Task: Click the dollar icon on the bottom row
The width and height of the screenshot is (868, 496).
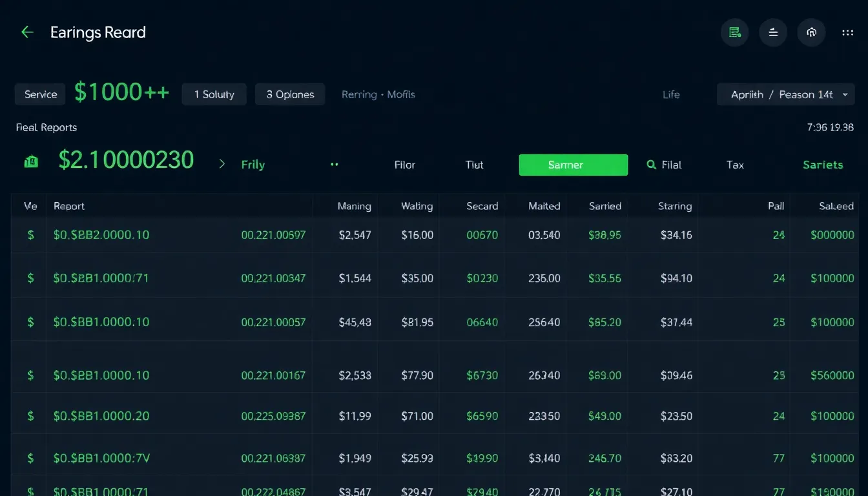Action: (x=30, y=491)
